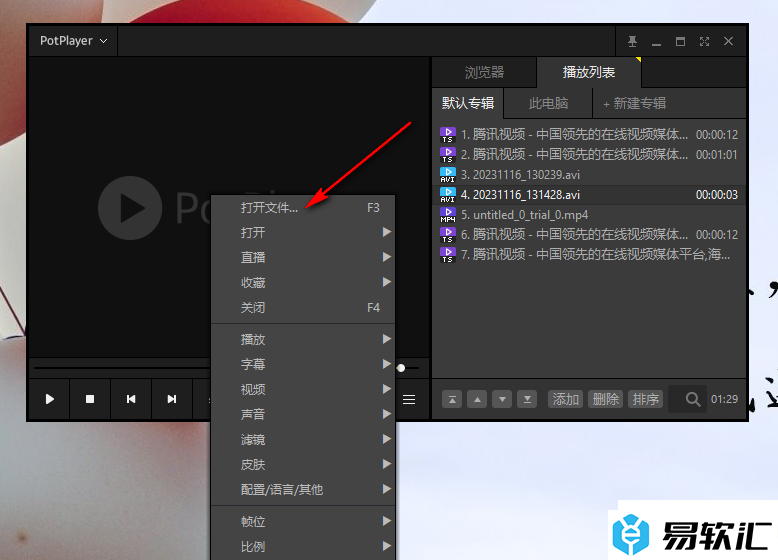The height and width of the screenshot is (560, 778).
Task: Select playlist item 5. untitled_0_trial_0.mp4
Action: 589,215
